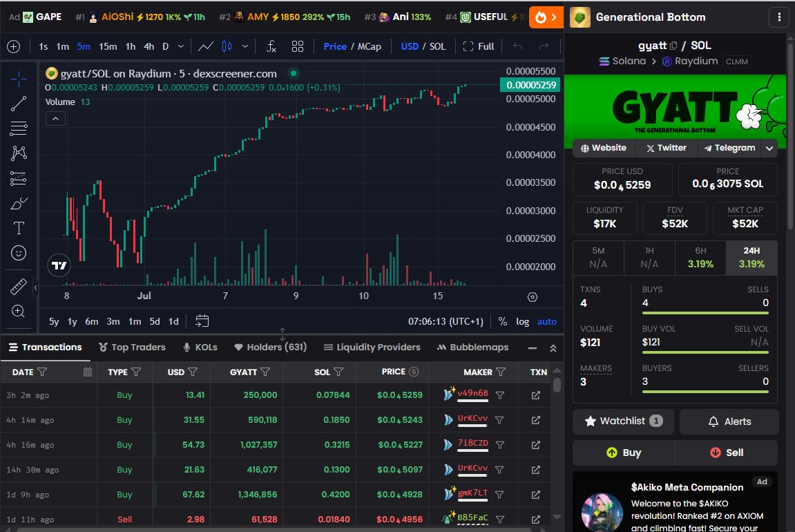This screenshot has width=795, height=532.
Task: Open the indicators fx menu
Action: coord(271,47)
